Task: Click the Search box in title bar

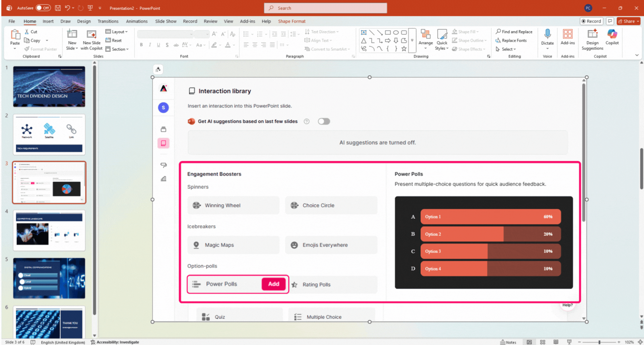Action: pyautogui.click(x=325, y=8)
